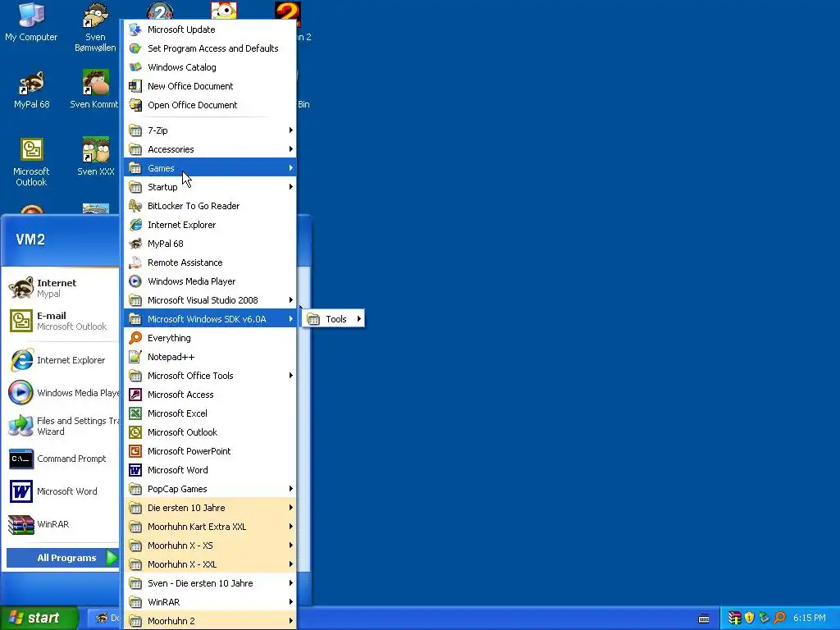Screen dimensions: 840x630
Task: Open Moorhuhn Kart Extra XXL folder
Action: 210,527
